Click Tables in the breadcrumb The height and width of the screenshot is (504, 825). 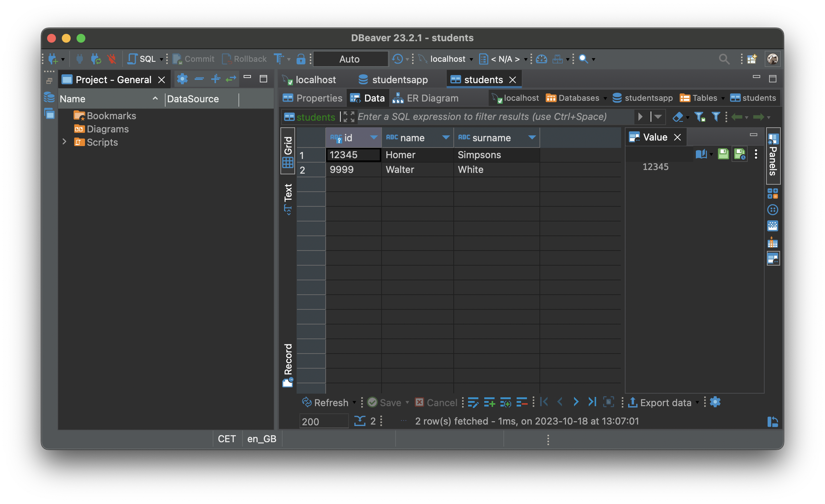698,98
